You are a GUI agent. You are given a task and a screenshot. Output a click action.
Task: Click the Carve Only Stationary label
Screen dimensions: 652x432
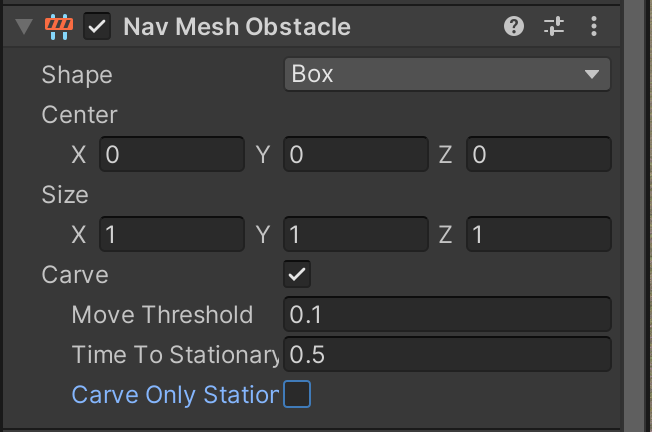[174, 395]
